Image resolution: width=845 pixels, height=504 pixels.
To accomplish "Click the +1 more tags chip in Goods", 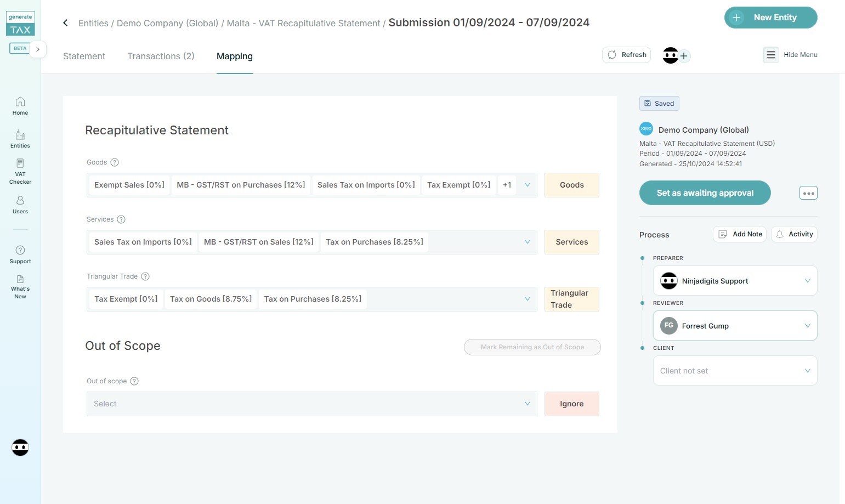I will pos(507,185).
